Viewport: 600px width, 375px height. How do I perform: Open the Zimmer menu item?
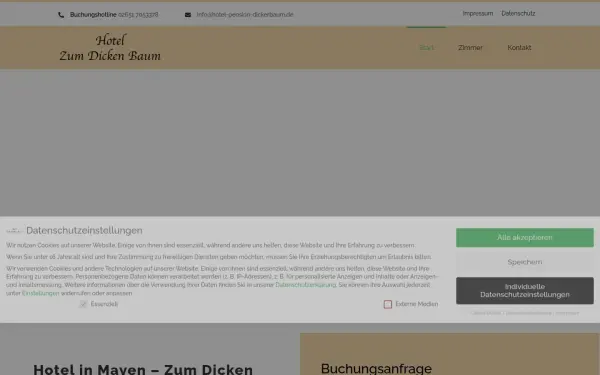[x=470, y=47]
